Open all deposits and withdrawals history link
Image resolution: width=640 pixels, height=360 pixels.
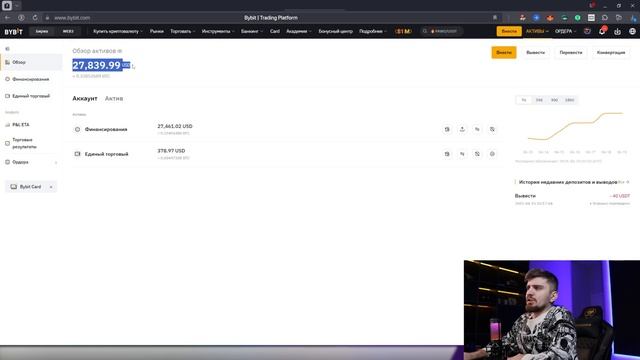pos(624,182)
